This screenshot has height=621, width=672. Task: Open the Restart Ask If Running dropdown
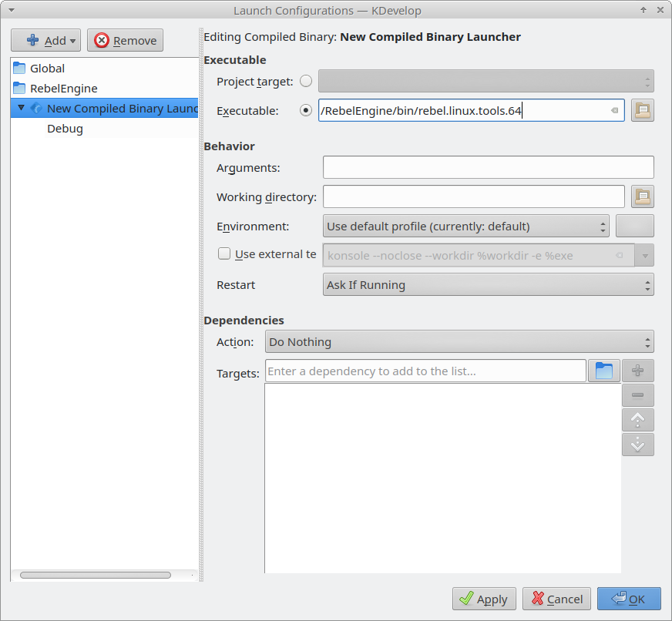coord(488,284)
